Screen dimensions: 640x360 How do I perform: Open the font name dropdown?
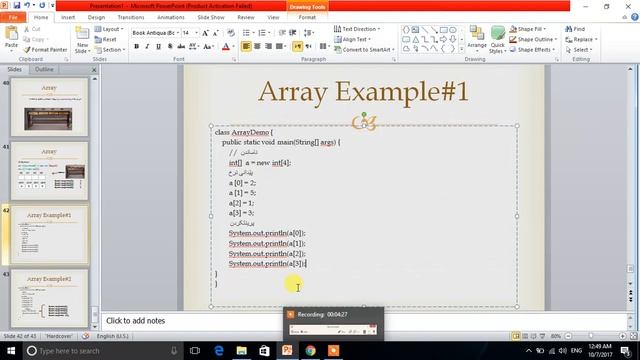click(x=178, y=33)
